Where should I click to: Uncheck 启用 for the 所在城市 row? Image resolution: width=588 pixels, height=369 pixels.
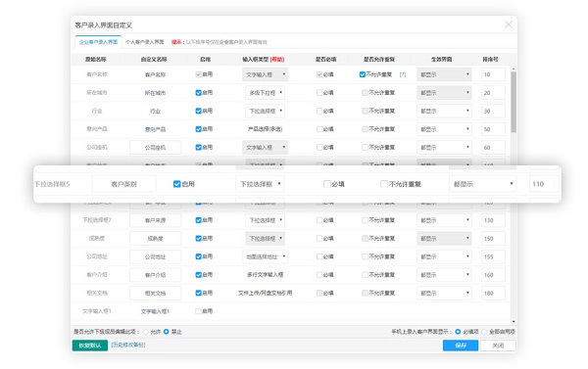(198, 93)
